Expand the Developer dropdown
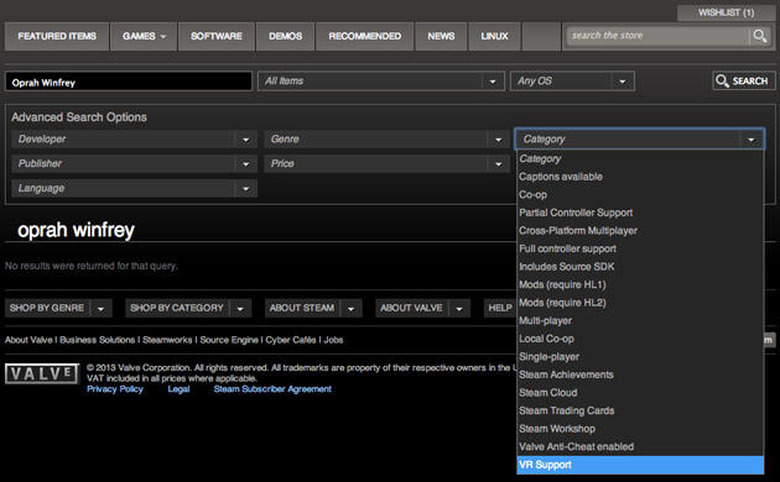780x482 pixels. coord(246,140)
